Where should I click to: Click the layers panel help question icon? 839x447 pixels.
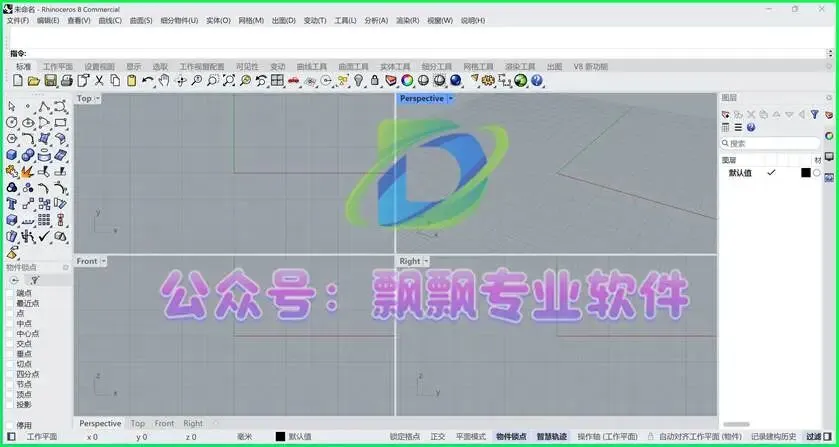tap(751, 127)
